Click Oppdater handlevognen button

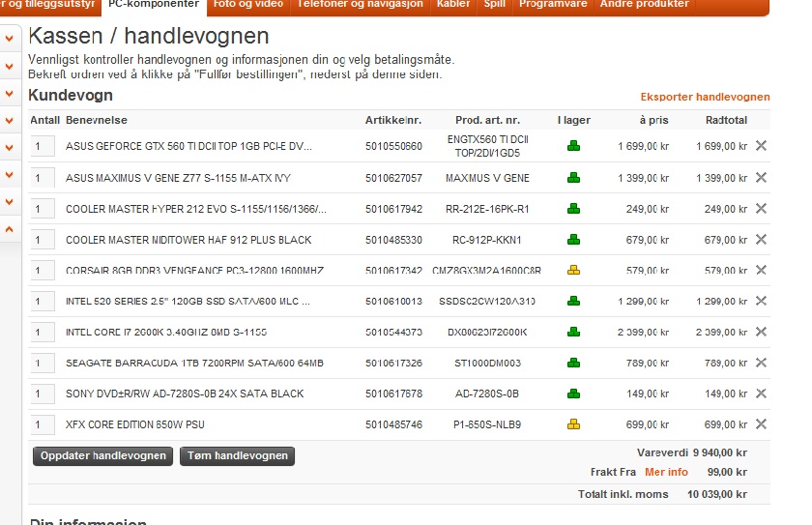tap(103, 456)
